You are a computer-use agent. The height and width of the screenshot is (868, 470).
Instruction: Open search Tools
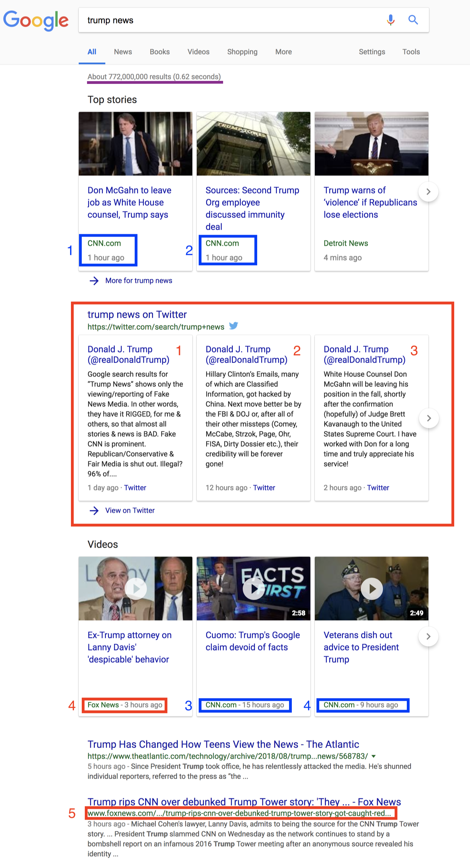411,52
